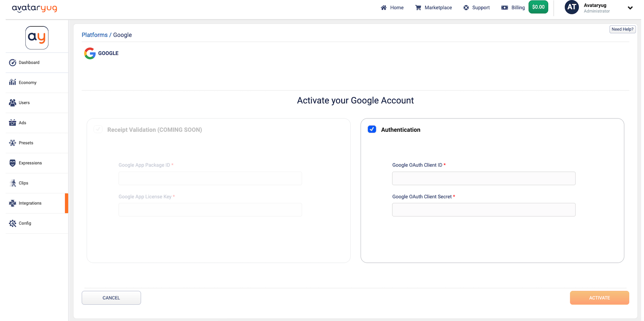Expand the Avataryug account dropdown arrow

coord(630,8)
